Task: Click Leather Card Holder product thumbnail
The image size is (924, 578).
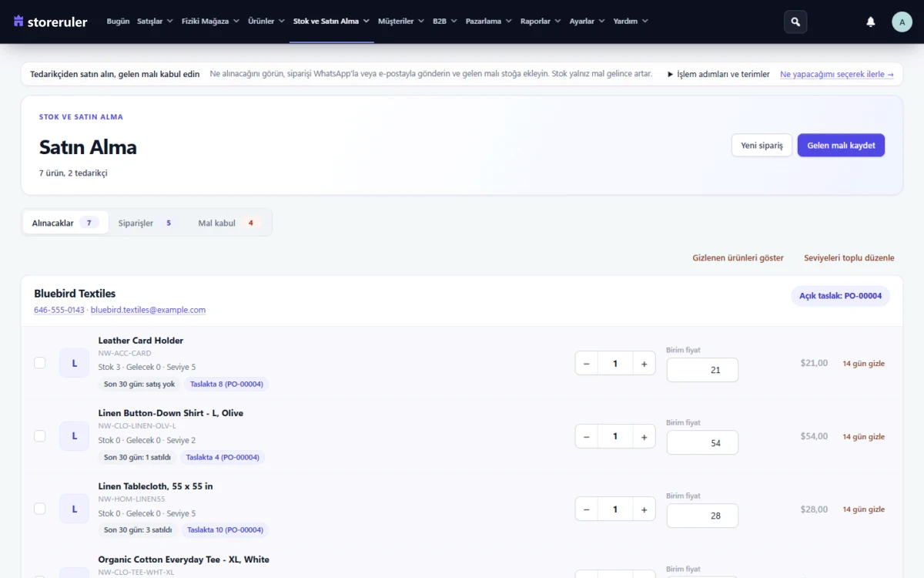Action: [x=75, y=363]
